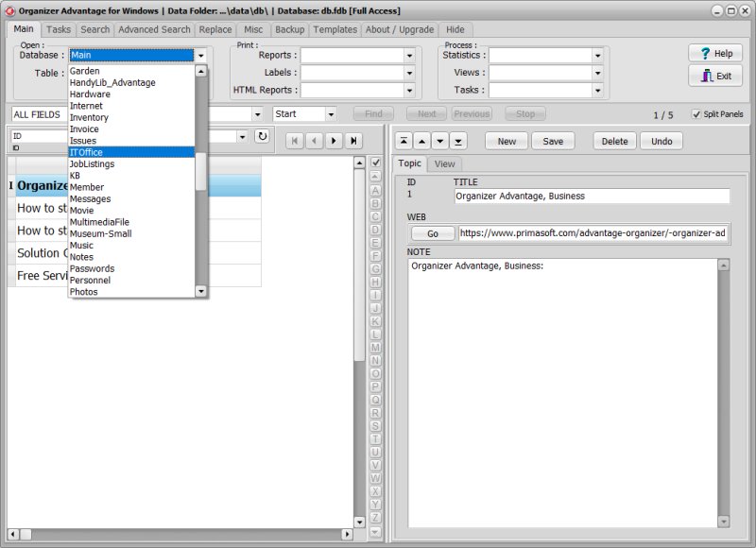Select Inventory from the database list

(131, 117)
